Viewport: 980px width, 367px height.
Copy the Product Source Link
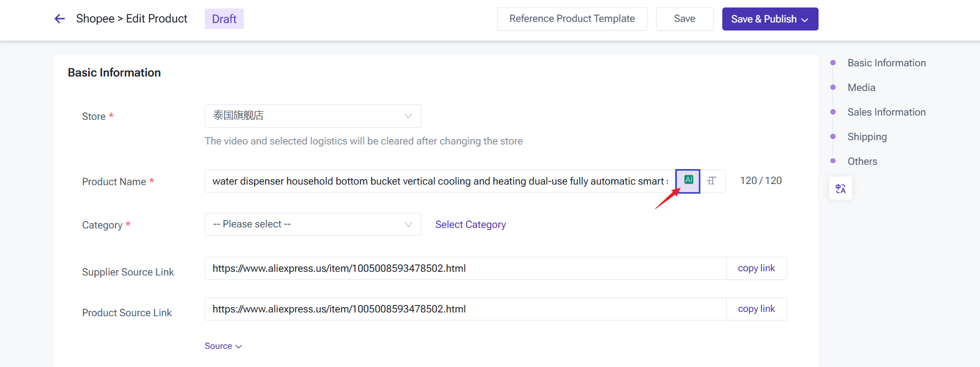(x=756, y=309)
